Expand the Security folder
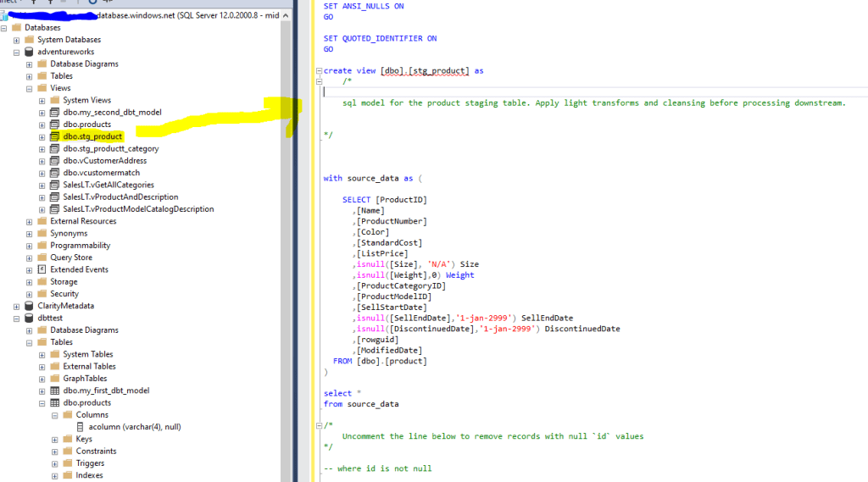868x482 pixels. pos(30,294)
